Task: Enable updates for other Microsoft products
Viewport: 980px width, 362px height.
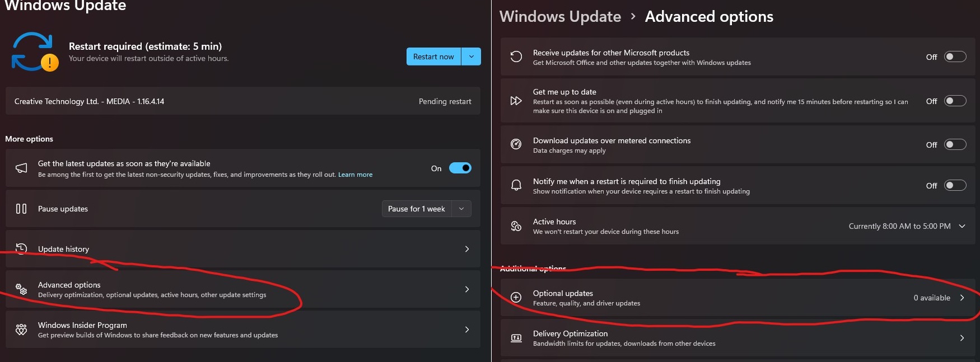Action: coord(955,57)
